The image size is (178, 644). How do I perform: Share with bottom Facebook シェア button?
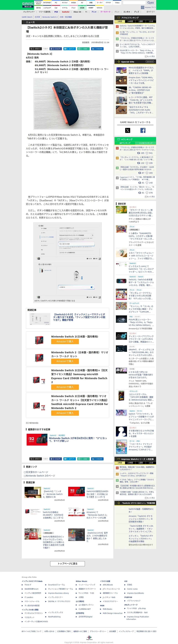(x=56, y=459)
